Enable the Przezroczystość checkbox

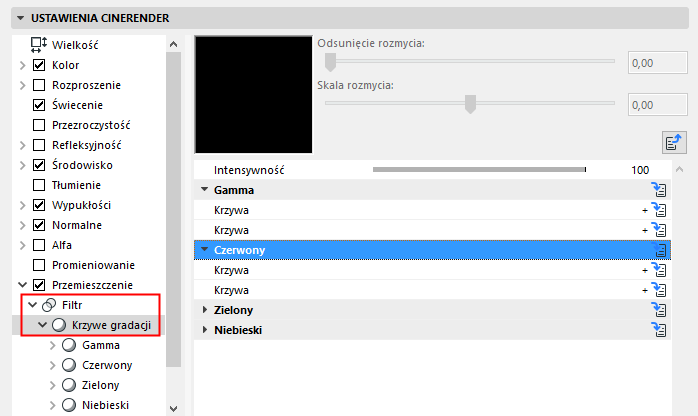39,125
